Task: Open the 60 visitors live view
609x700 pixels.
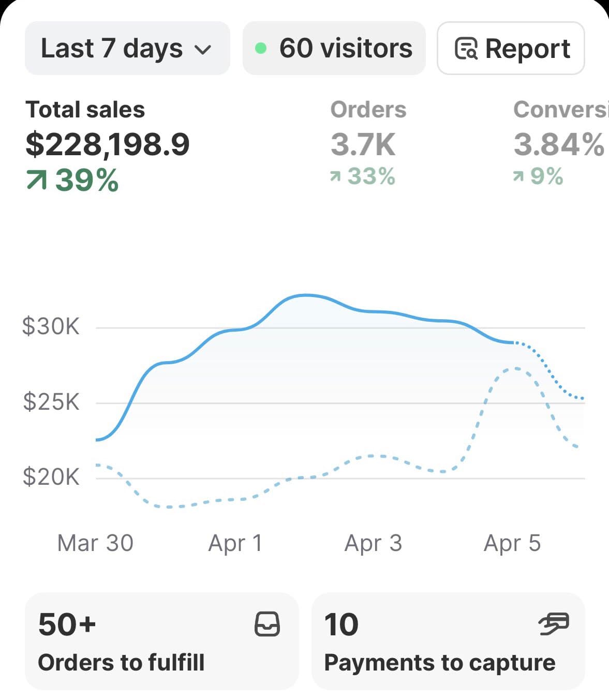Action: pyautogui.click(x=334, y=48)
